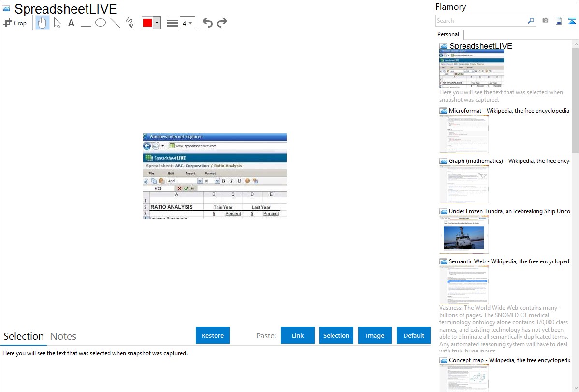The width and height of the screenshot is (579, 392).
Task: Open the Under Frozen Tundra snapshot thumbnail
Action: tap(464, 234)
